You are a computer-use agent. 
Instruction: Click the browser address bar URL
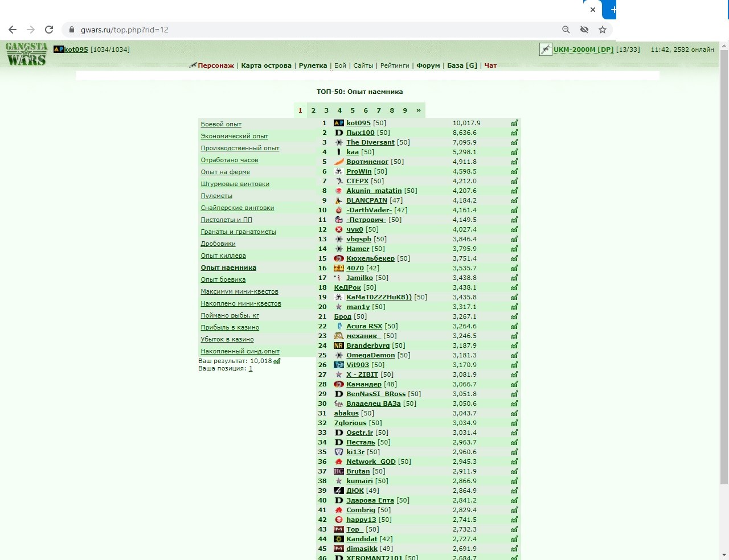pos(124,30)
